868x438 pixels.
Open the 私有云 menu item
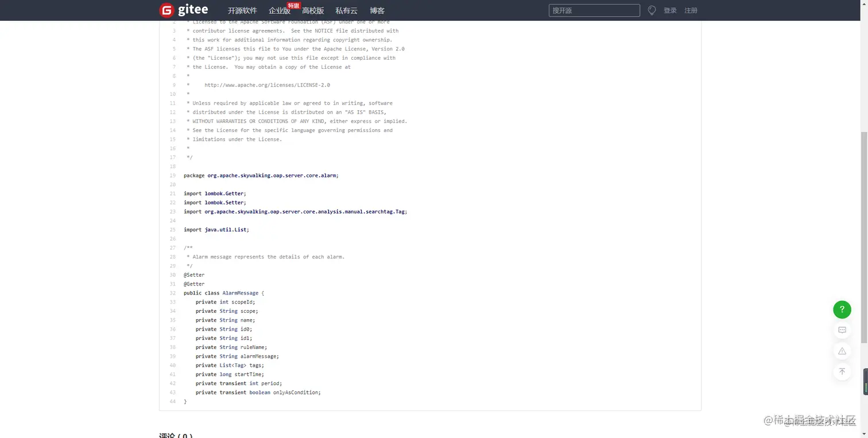[x=346, y=10]
